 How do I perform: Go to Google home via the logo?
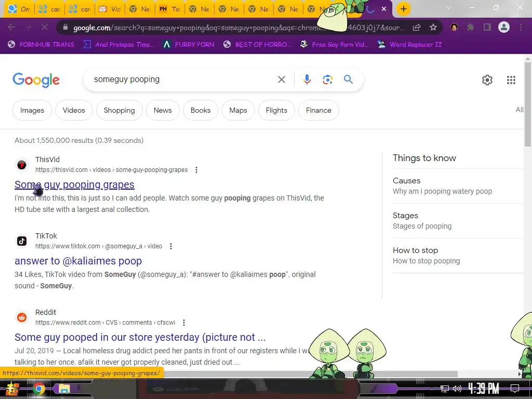pyautogui.click(x=36, y=80)
